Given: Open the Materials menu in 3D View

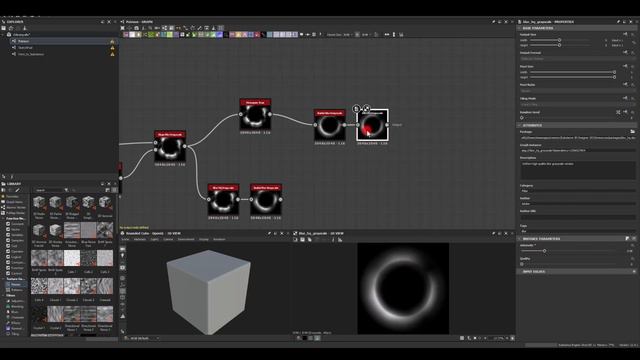Looking at the screenshot, I should 140,240.
